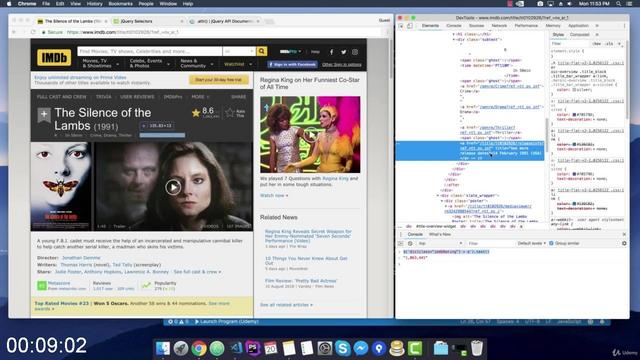The height and width of the screenshot is (360, 640).
Task: Click the Sign in with Facebook button
Action: 292,64
